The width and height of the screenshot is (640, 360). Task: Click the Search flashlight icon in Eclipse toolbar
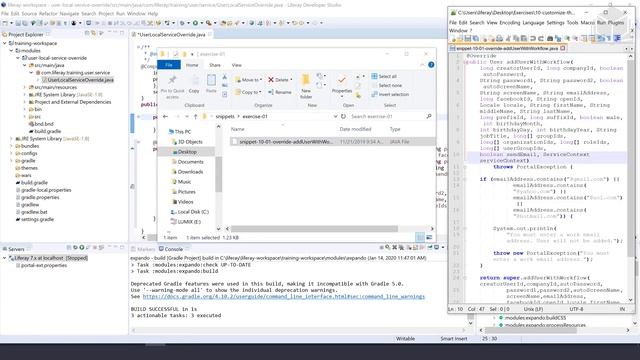pos(237,23)
